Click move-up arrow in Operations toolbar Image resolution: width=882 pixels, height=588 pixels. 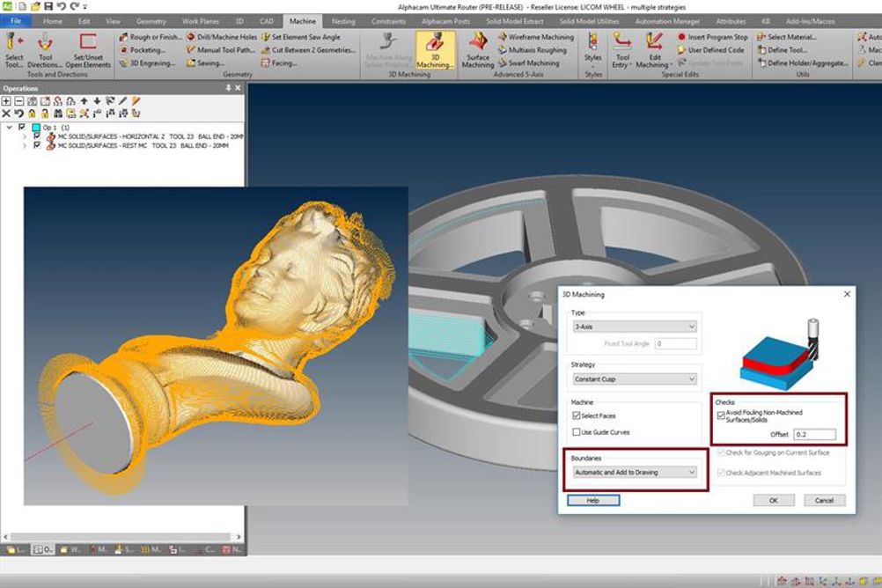84,101
